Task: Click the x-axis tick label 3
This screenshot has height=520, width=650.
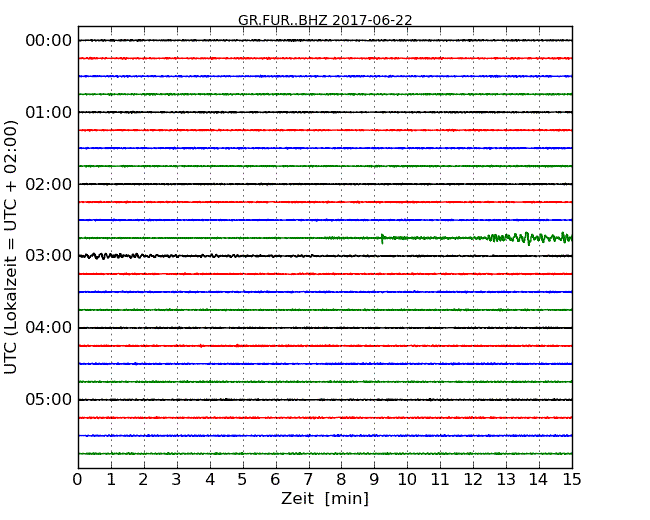Action: click(x=177, y=480)
